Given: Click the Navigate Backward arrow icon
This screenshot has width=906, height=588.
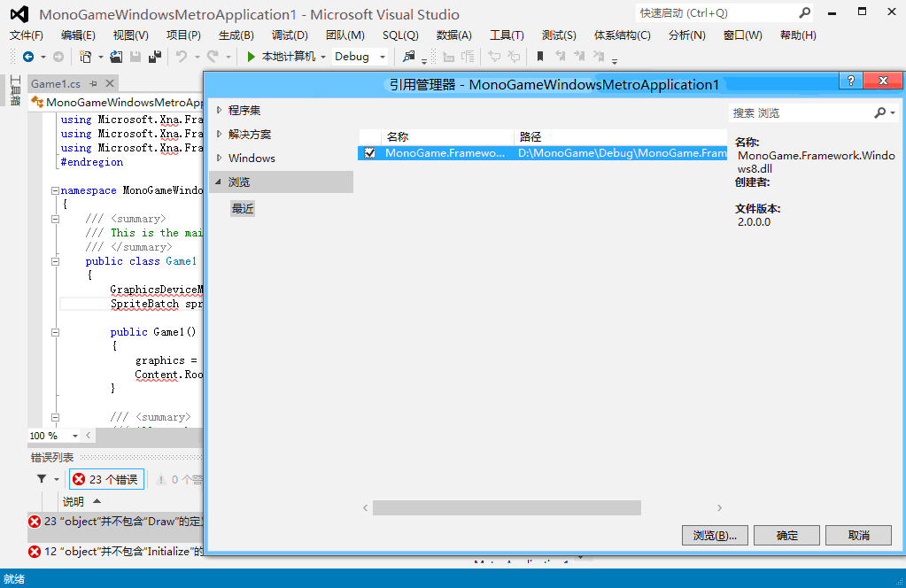Looking at the screenshot, I should pos(27,57).
